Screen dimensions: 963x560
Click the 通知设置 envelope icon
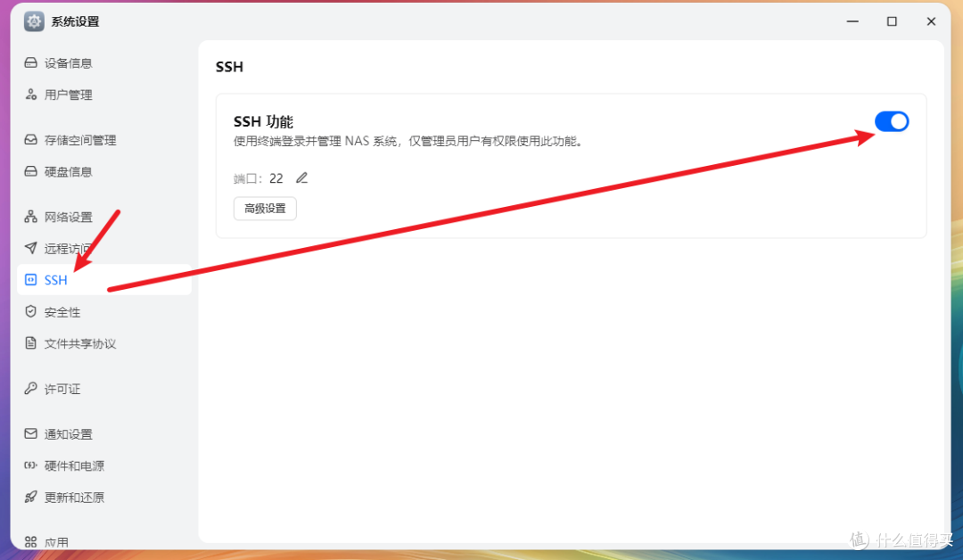[30, 433]
